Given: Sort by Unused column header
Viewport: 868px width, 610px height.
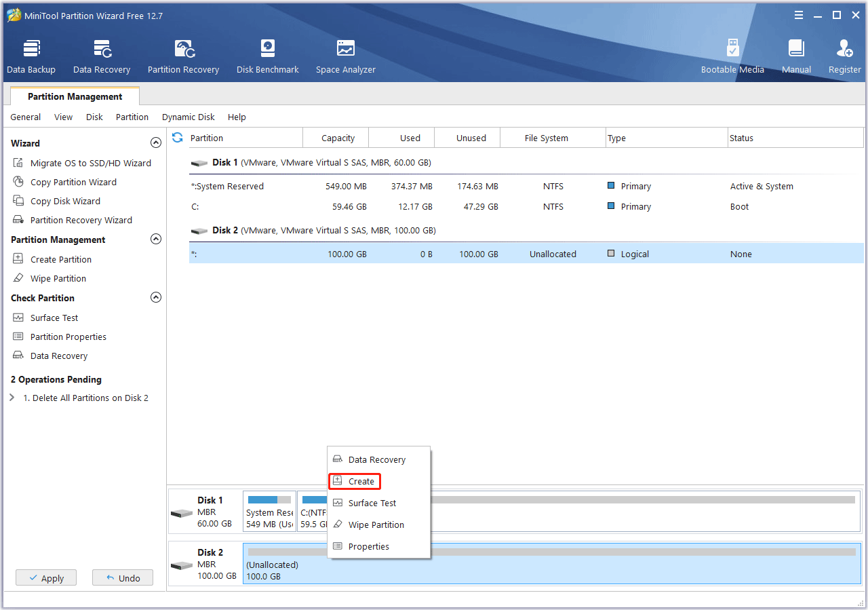Looking at the screenshot, I should tap(467, 138).
